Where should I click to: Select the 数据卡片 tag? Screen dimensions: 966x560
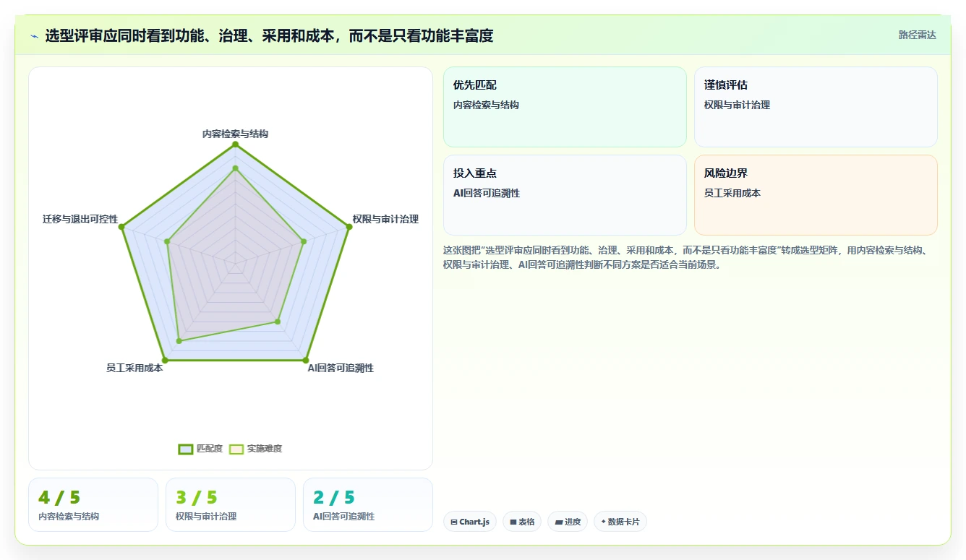620,522
